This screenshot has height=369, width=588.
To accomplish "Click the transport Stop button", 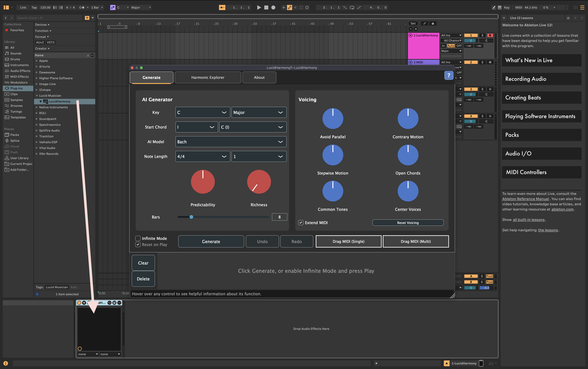I will tap(266, 7).
